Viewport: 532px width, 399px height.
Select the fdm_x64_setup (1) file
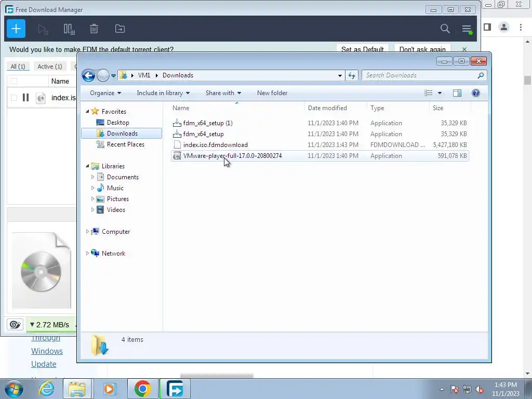pyautogui.click(x=320, y=123)
